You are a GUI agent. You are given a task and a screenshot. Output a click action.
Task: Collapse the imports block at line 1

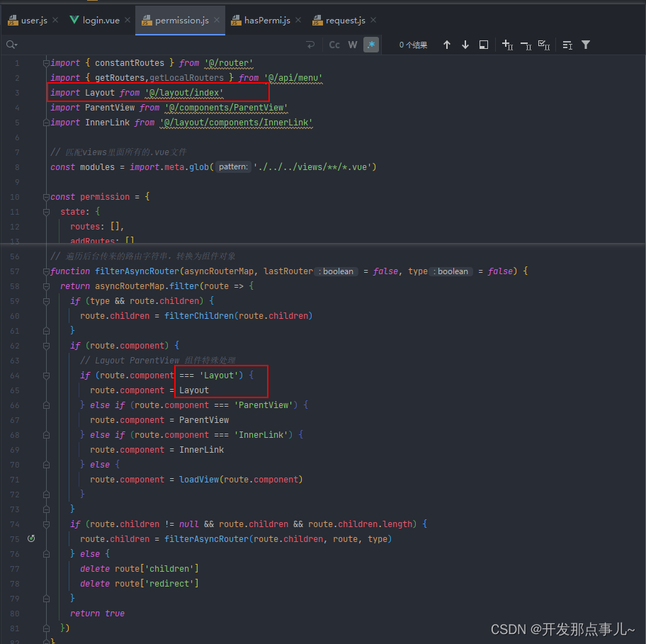coord(46,63)
